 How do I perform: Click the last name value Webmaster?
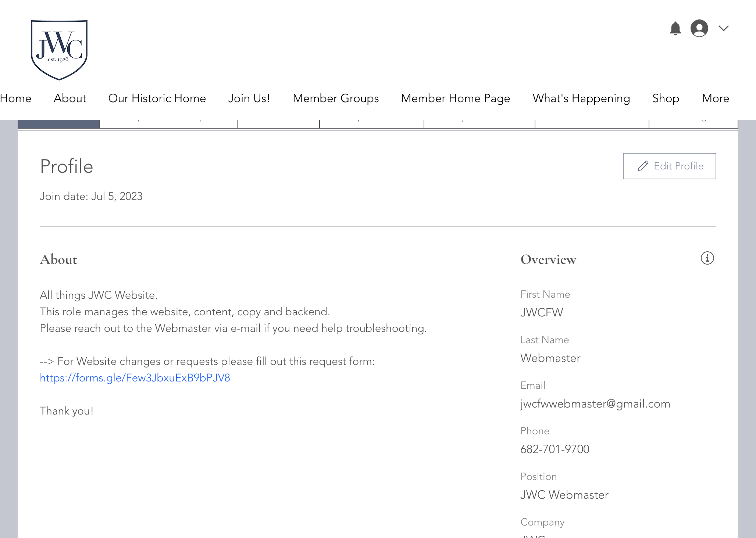tap(550, 358)
